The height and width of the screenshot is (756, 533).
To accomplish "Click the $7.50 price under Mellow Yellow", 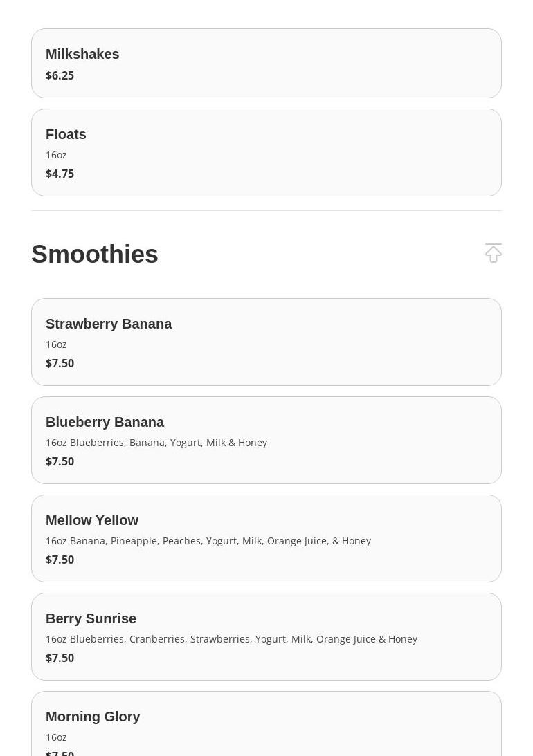I will point(60,560).
